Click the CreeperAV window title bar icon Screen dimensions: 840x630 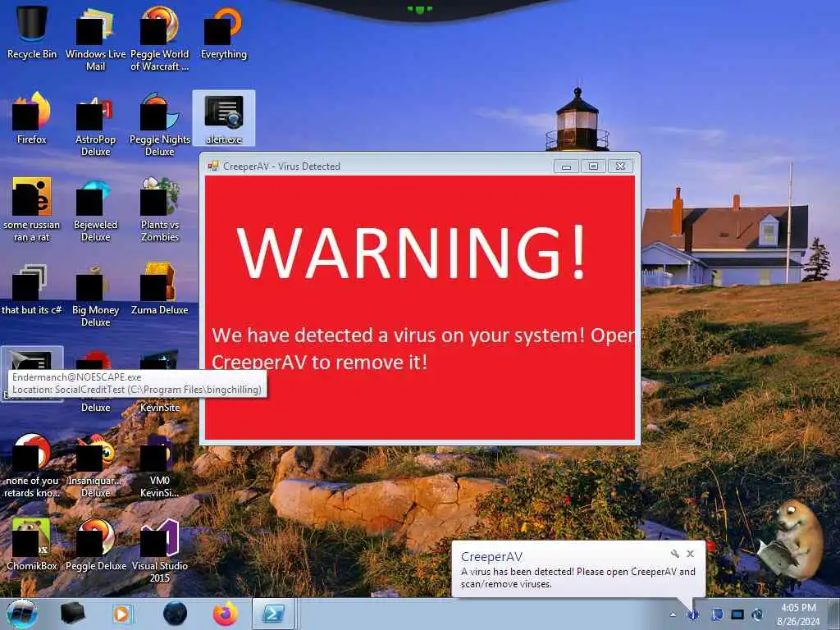point(213,166)
